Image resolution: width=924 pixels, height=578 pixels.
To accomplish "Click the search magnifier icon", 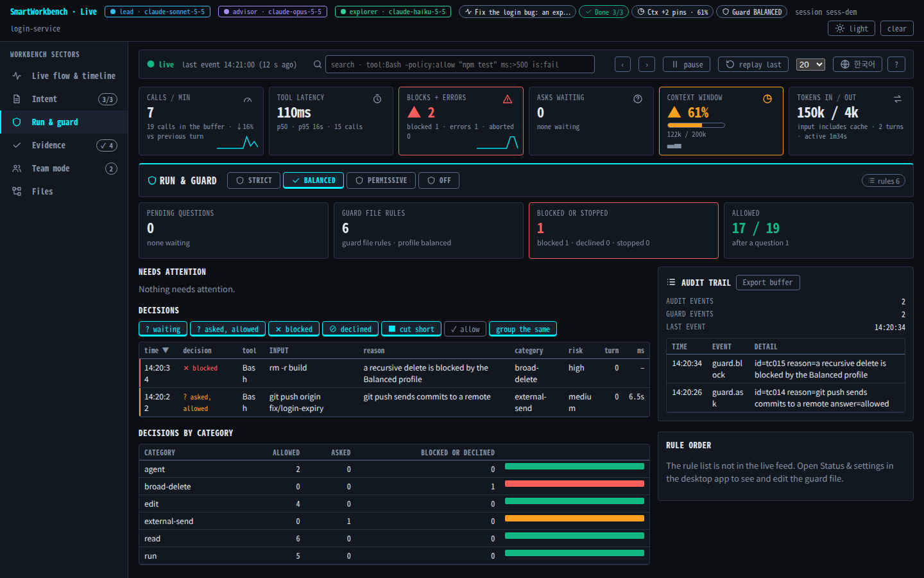I will pos(318,64).
